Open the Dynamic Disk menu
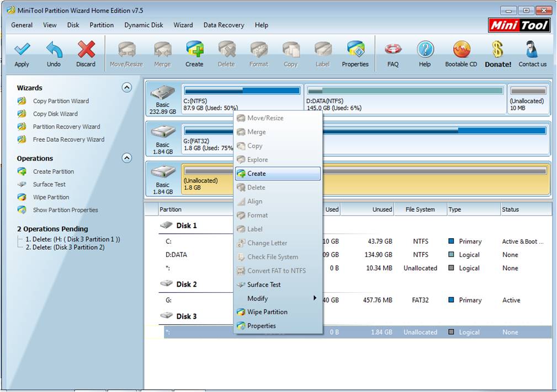 click(144, 25)
